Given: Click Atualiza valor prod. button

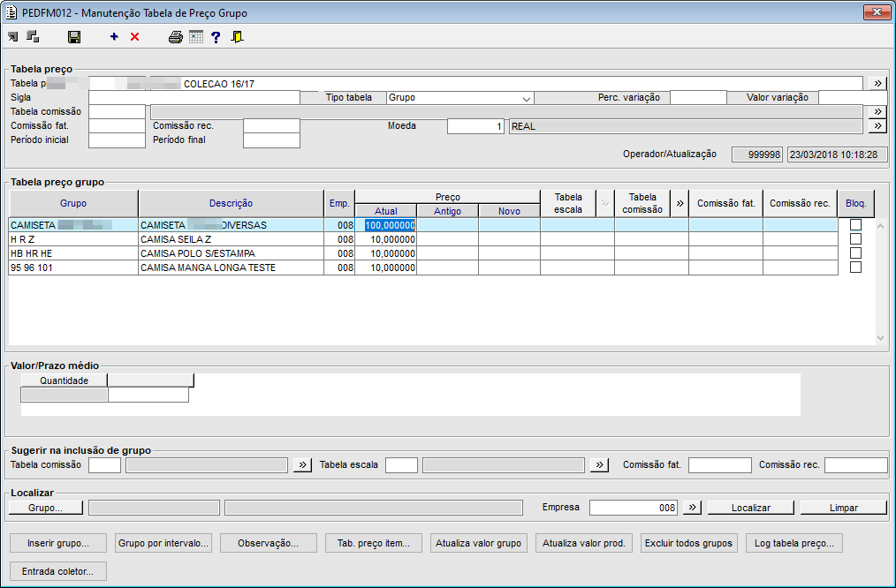Looking at the screenshot, I should pos(584,544).
